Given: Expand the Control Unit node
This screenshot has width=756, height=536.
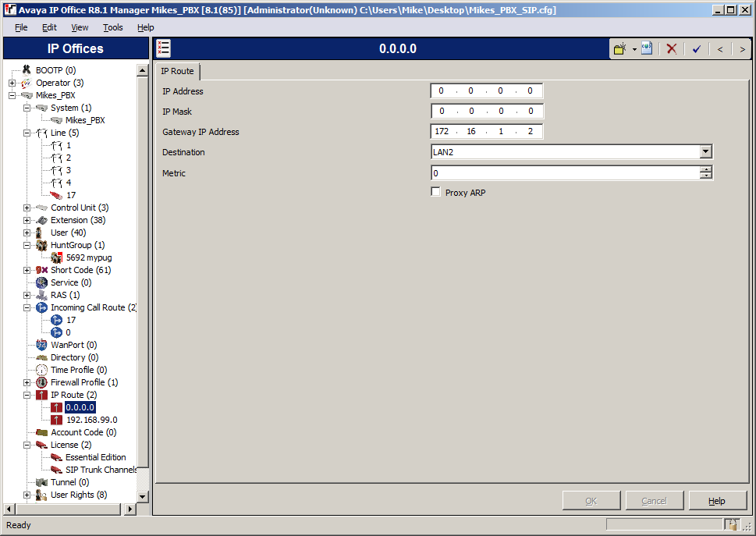Looking at the screenshot, I should (x=27, y=208).
